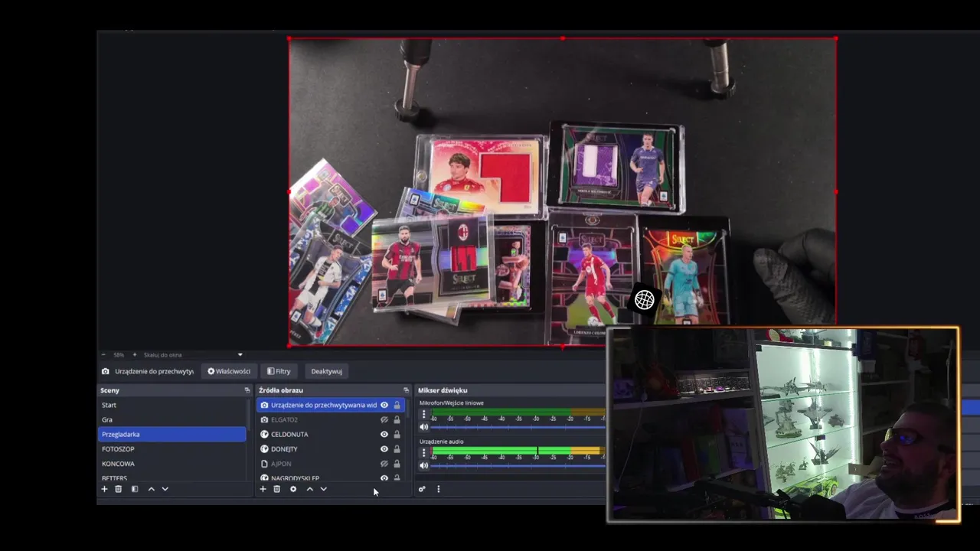Image resolution: width=980 pixels, height=551 pixels.
Task: Select the KONCOWA scene
Action: click(172, 463)
